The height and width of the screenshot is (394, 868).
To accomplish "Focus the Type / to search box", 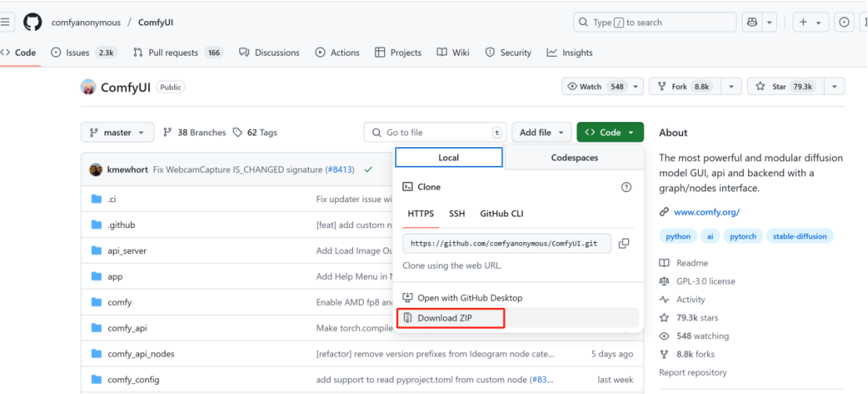I will pos(655,23).
